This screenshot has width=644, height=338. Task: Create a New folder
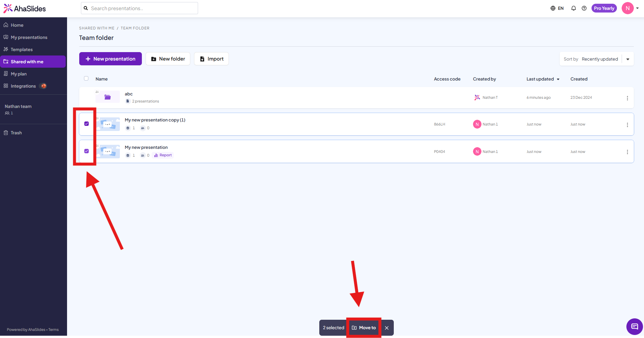[x=168, y=59]
